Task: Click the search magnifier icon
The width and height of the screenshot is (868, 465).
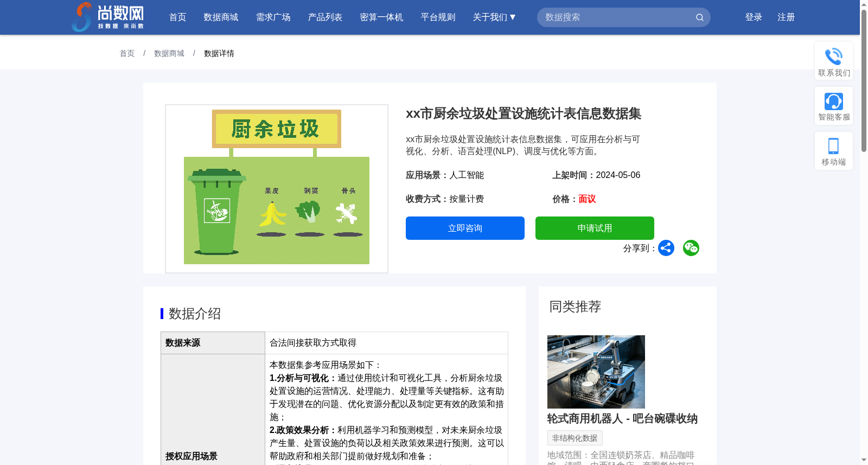Action: coord(700,17)
